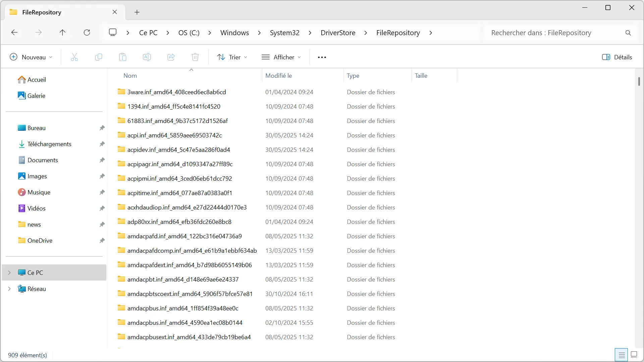644x362 pixels.
Task: Select folder acpitime.inf_amd64_077ae87a0383a0f1
Action: tap(180, 193)
